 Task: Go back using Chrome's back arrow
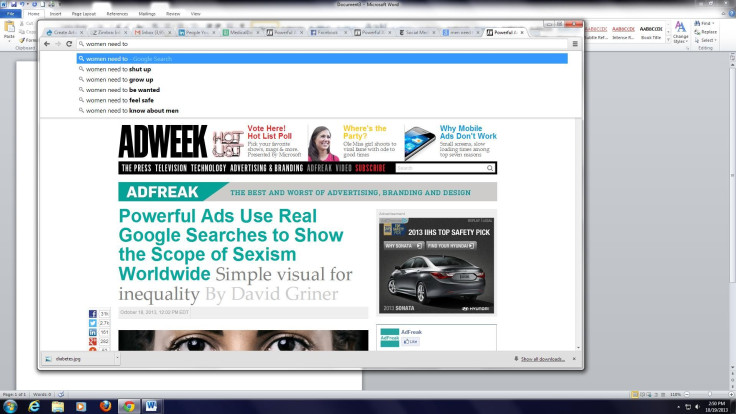pos(46,44)
